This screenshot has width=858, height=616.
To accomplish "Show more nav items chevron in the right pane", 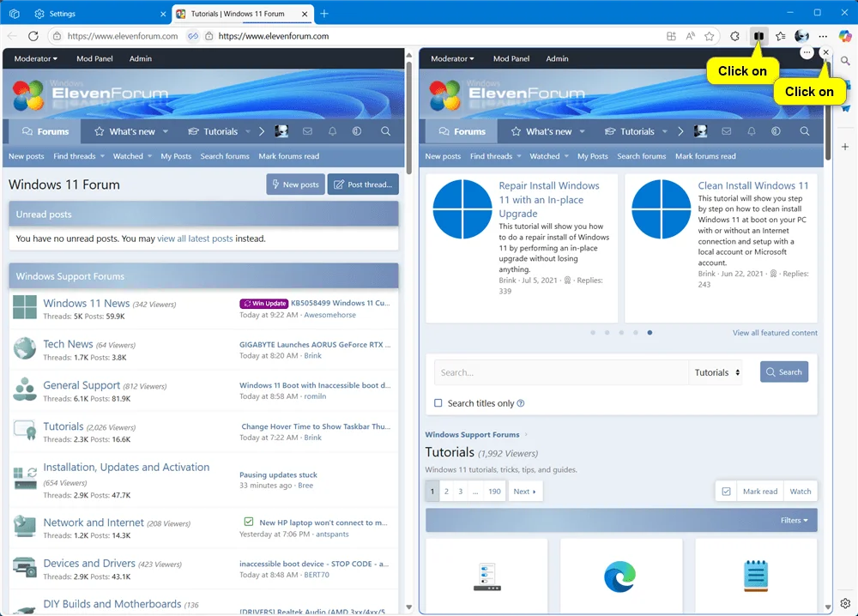I will pos(680,131).
